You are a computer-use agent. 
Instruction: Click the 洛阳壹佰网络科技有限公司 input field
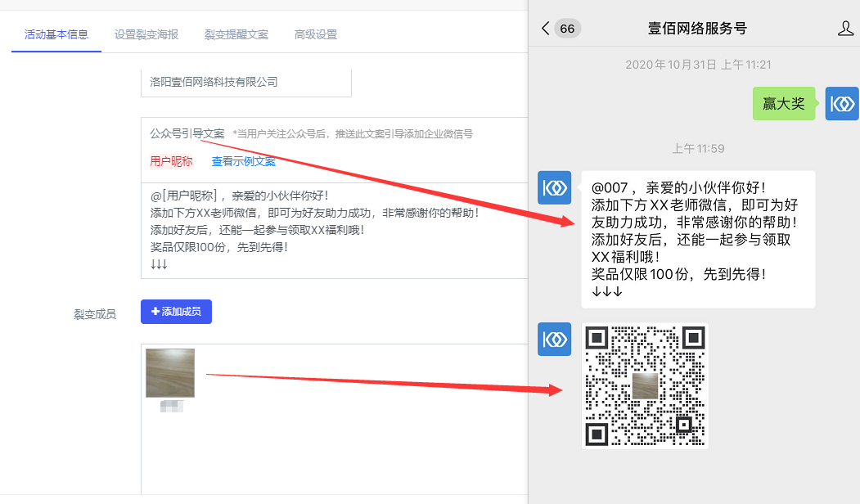point(245,83)
